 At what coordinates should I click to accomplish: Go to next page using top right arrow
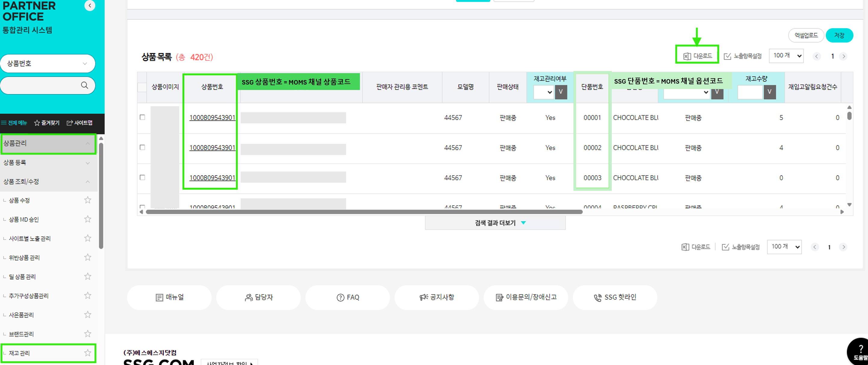(844, 56)
